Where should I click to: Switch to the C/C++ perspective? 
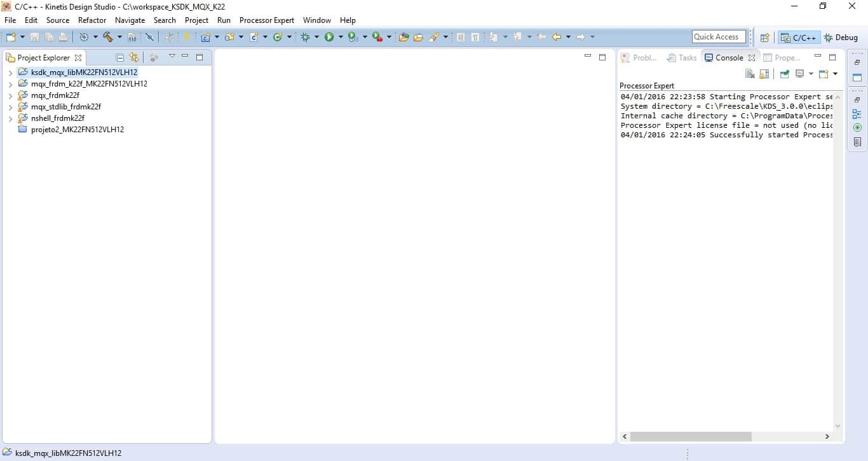pyautogui.click(x=799, y=38)
